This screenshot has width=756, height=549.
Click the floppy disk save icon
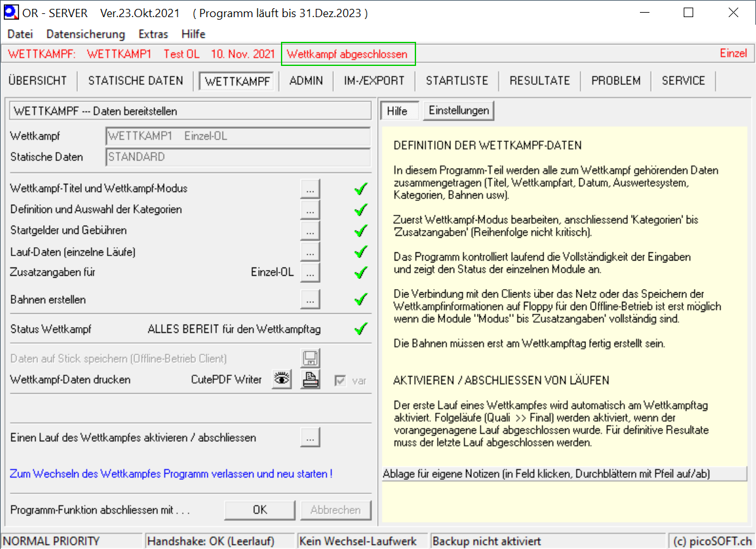(310, 359)
